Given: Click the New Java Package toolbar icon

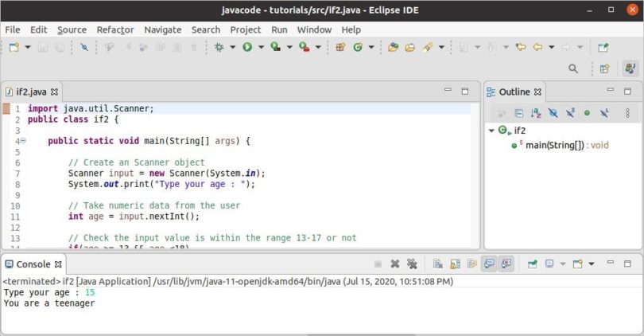Looking at the screenshot, I should tap(340, 48).
